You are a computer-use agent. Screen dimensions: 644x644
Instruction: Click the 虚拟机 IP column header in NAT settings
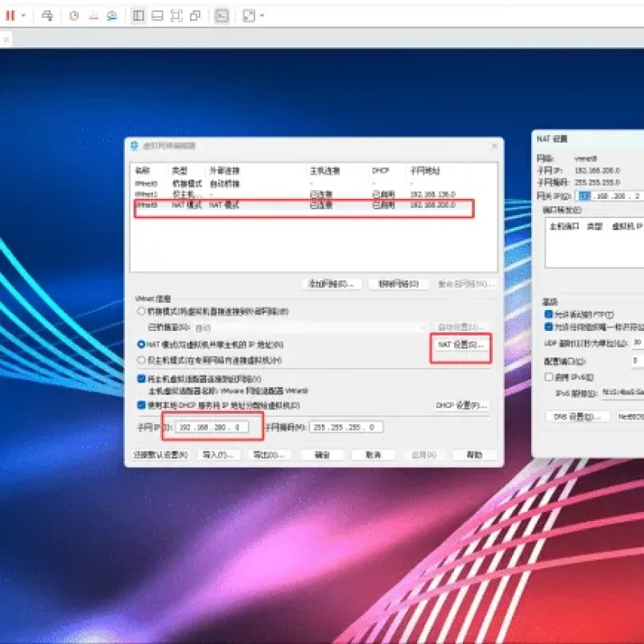click(627, 226)
